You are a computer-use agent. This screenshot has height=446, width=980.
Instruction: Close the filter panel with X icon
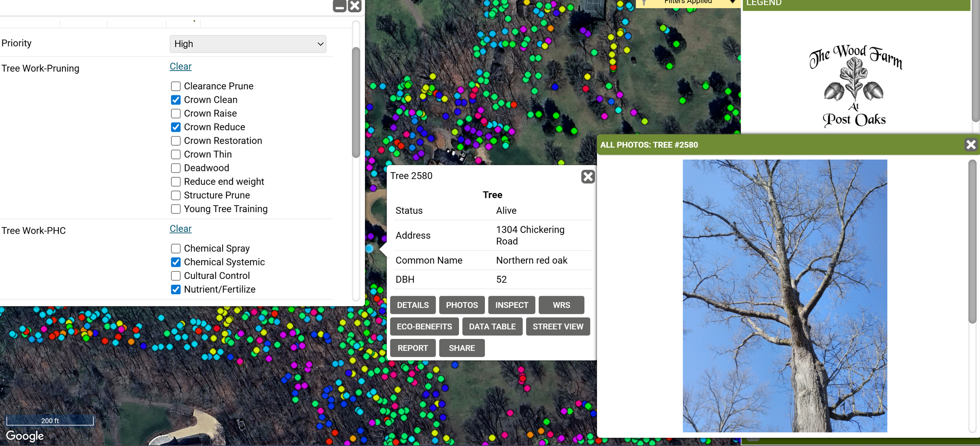pos(354,6)
